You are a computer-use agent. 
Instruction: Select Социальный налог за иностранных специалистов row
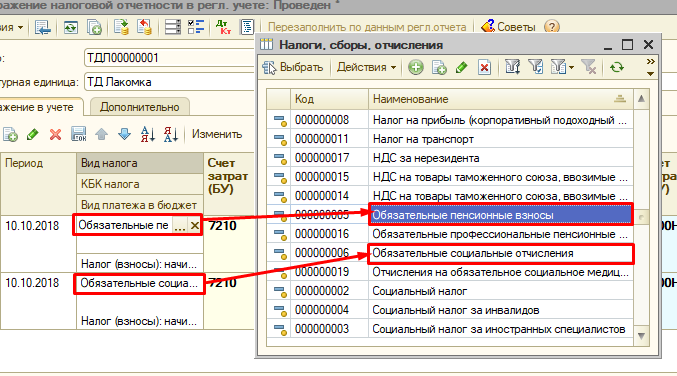pos(450,329)
